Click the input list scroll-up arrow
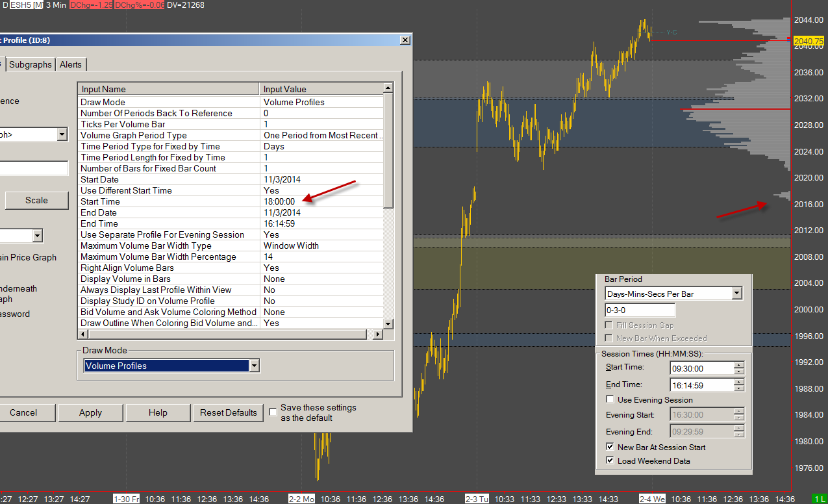The height and width of the screenshot is (504, 828). click(388, 88)
